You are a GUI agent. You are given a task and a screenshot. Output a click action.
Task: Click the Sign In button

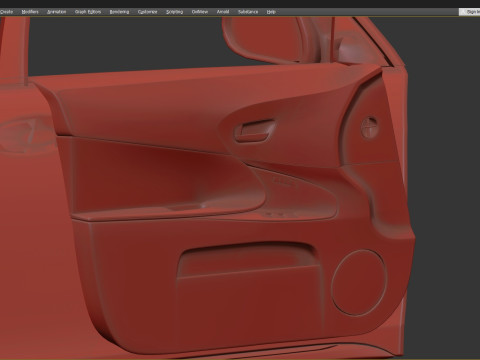[470, 12]
